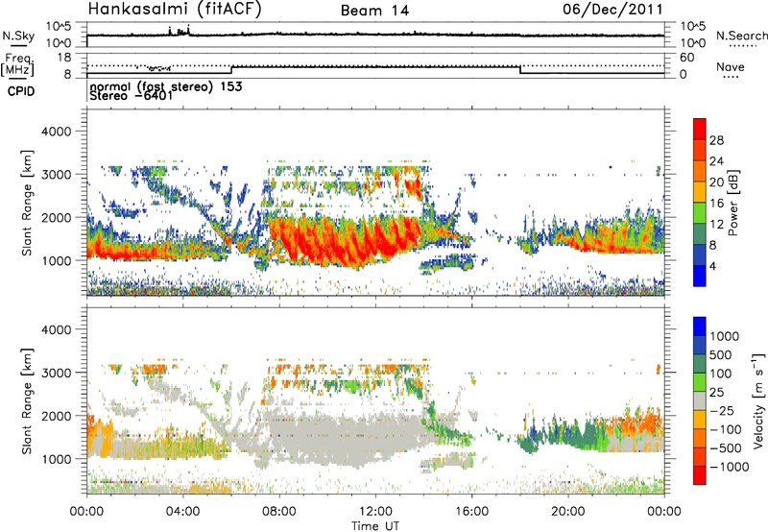Click the '4000' tick on velocity plot
Image resolution: width=768 pixels, height=532 pixels.
point(57,329)
